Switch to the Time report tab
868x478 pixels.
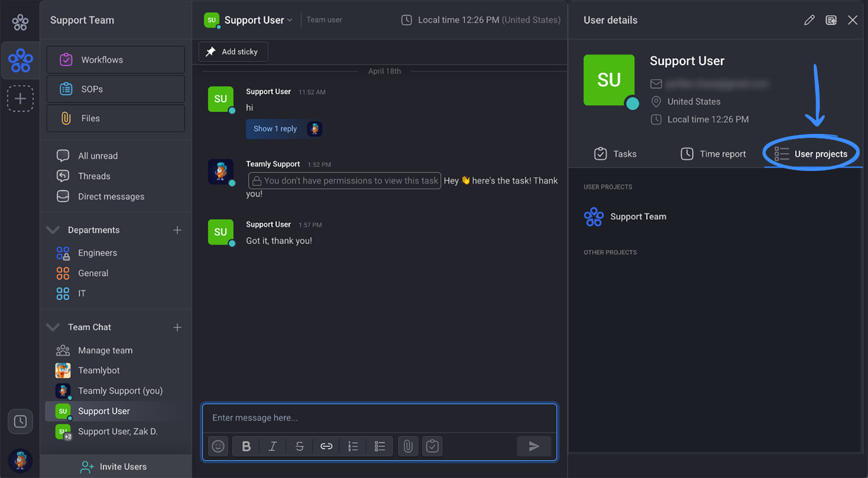click(713, 154)
